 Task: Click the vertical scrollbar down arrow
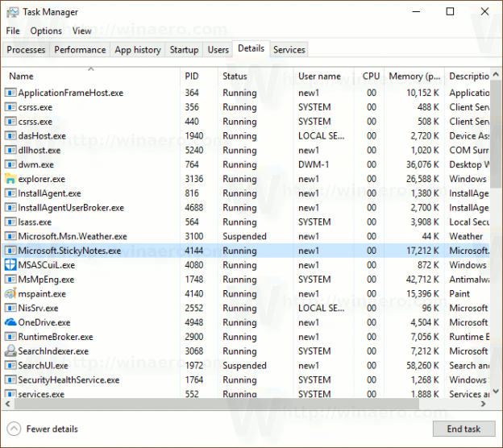[496, 392]
